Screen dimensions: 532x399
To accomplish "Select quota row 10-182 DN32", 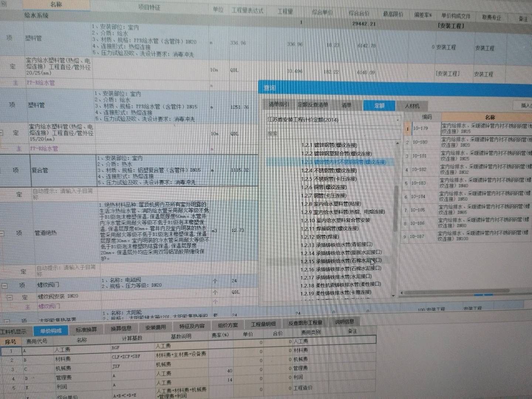I will 467,170.
